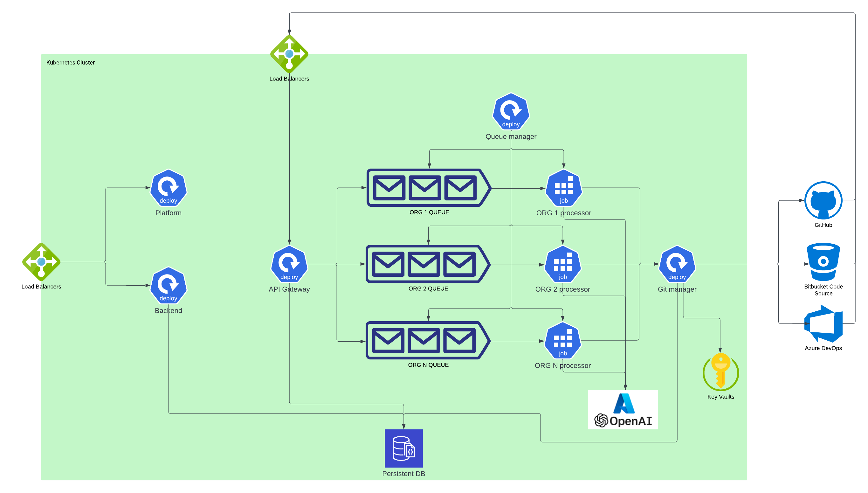Screen dimensions: 868x493
Task: Click the Persistent DB icon
Action: (x=403, y=448)
